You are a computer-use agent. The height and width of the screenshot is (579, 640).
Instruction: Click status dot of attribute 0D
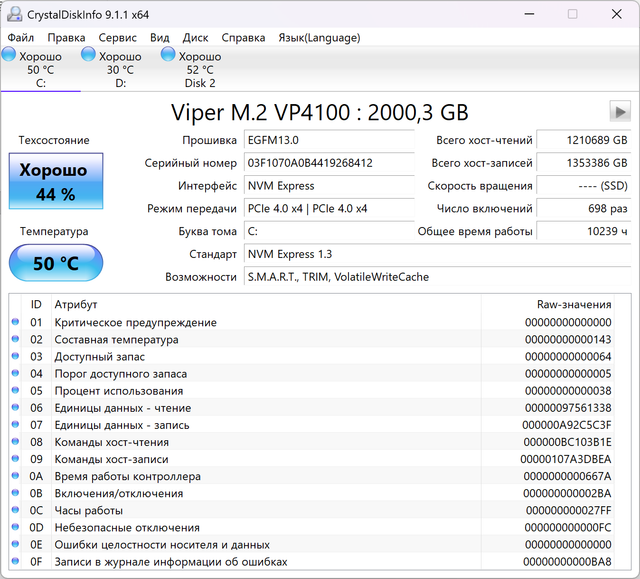(x=16, y=527)
